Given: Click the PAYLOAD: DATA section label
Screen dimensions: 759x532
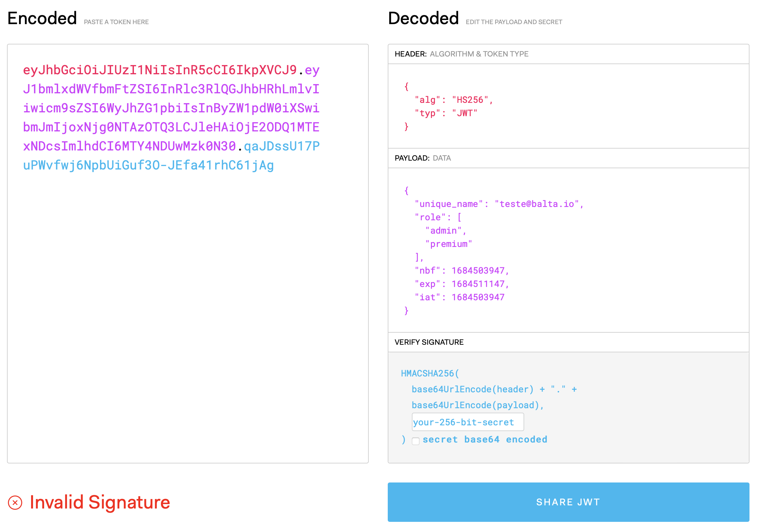Looking at the screenshot, I should tap(422, 158).
